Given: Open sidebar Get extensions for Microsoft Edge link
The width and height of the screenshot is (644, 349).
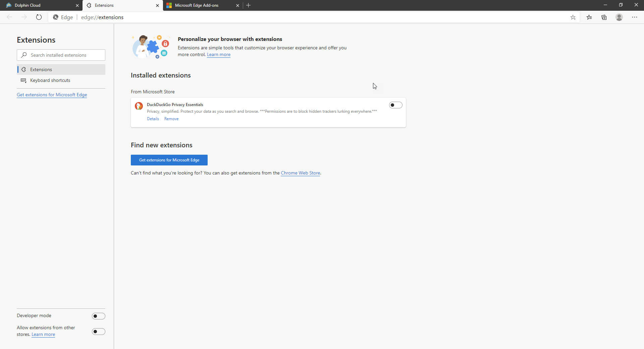Looking at the screenshot, I should coord(52,95).
